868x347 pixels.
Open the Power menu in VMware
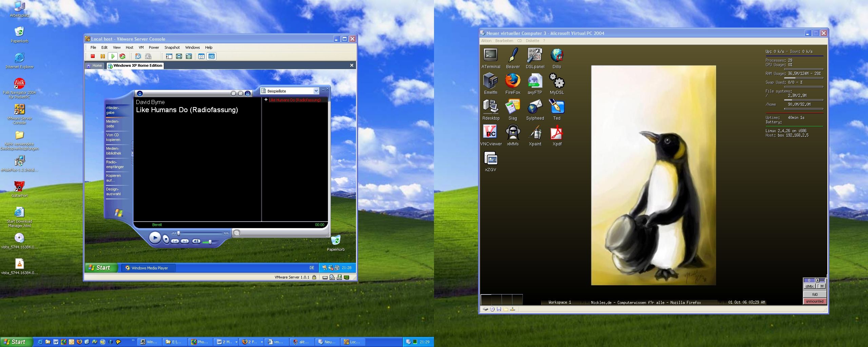click(154, 47)
